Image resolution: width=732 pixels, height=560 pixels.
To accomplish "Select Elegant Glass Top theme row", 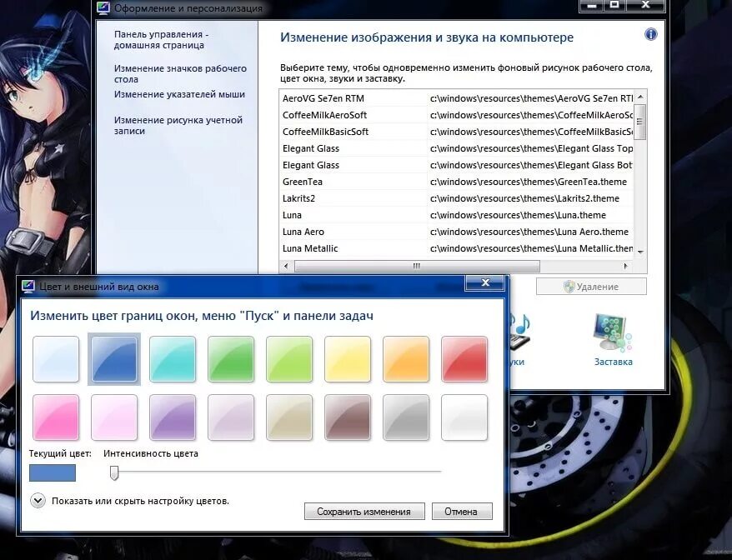I will pos(457,148).
